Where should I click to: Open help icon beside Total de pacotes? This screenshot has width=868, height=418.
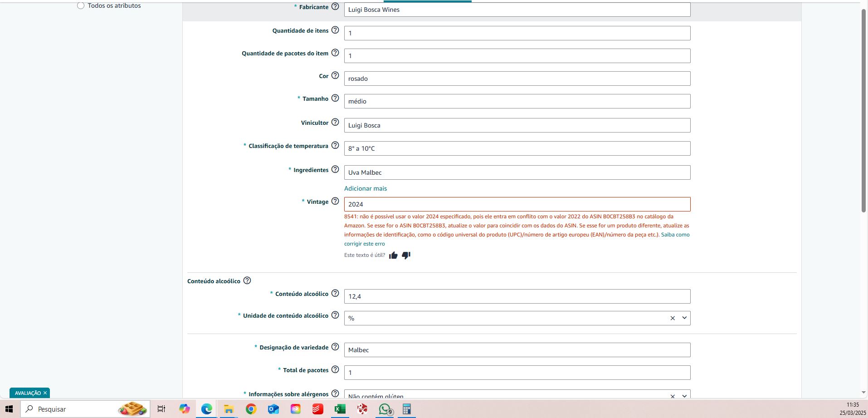point(335,369)
